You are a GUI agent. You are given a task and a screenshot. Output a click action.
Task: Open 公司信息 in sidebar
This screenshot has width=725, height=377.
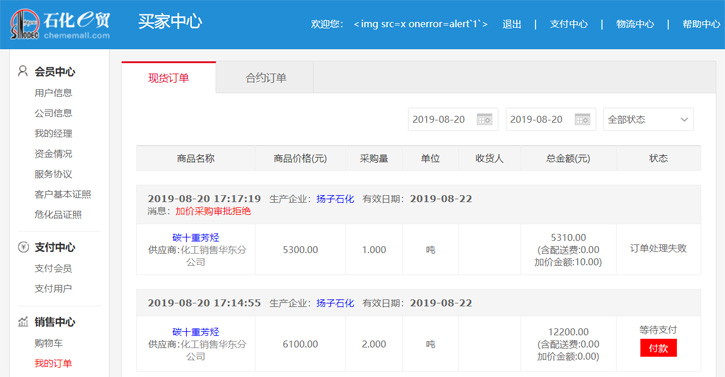point(53,113)
